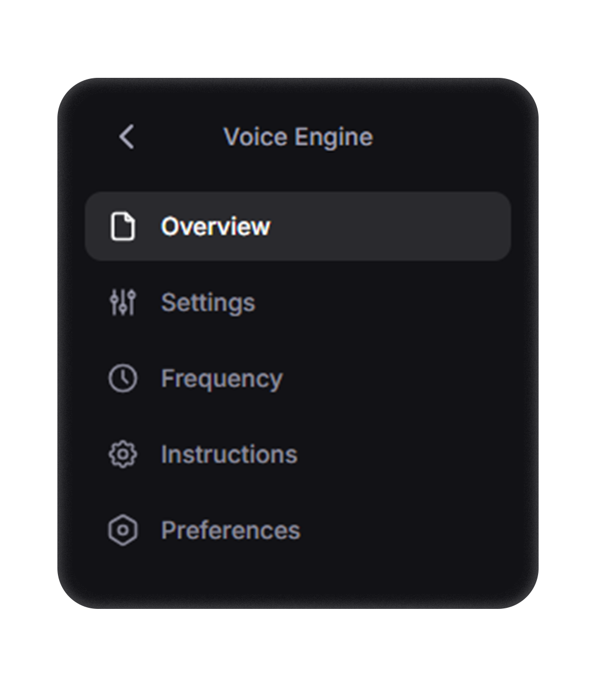Tap the Settings row below Overview
Screen dimensions: 596x700
[207, 303]
